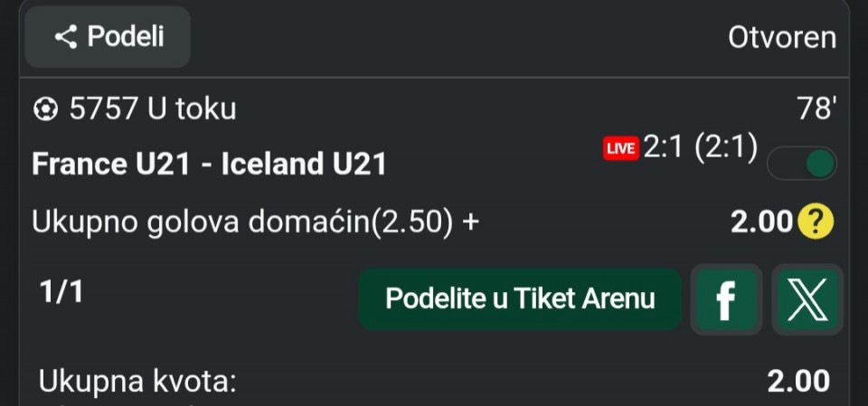The image size is (868, 406).
Task: Click the 78' match minute indicator
Action: (816, 109)
